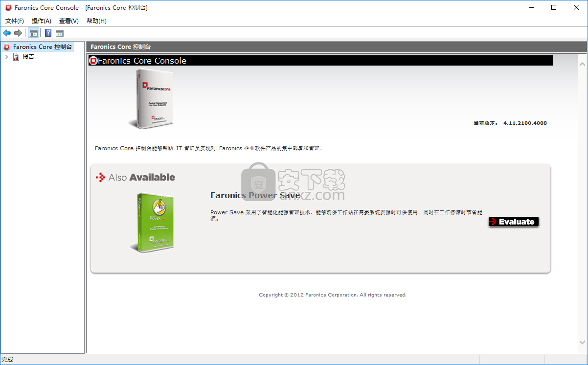
Task: Click the Faronics Power Save heading
Action: pyautogui.click(x=255, y=195)
